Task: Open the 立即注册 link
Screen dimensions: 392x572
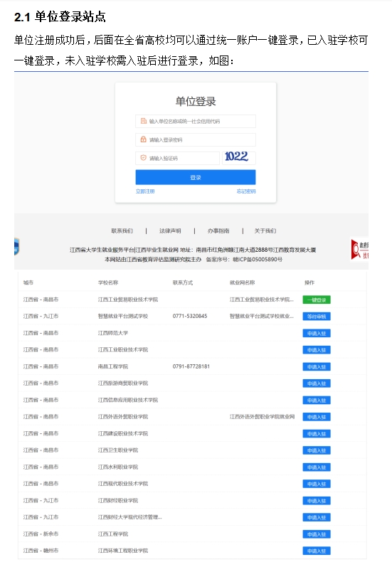Action: 145,191
